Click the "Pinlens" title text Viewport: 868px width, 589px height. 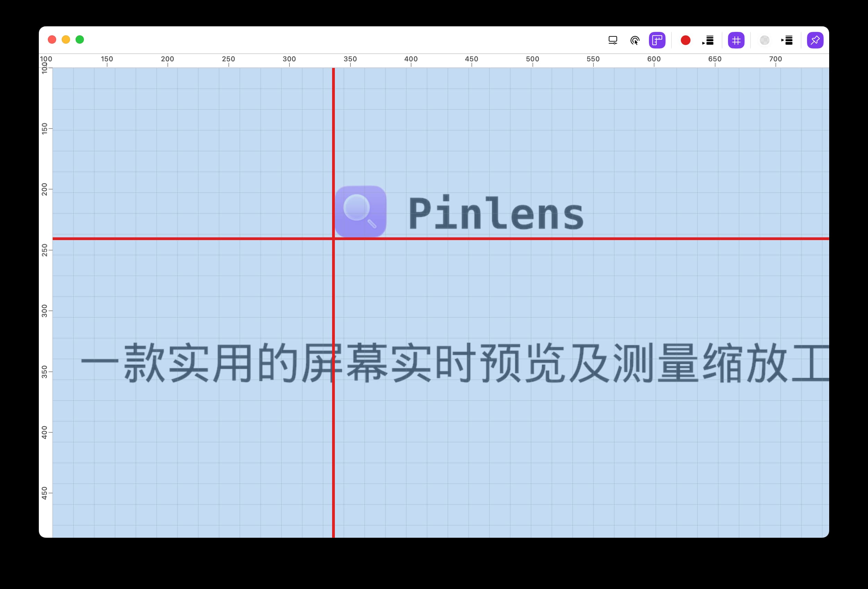[496, 213]
